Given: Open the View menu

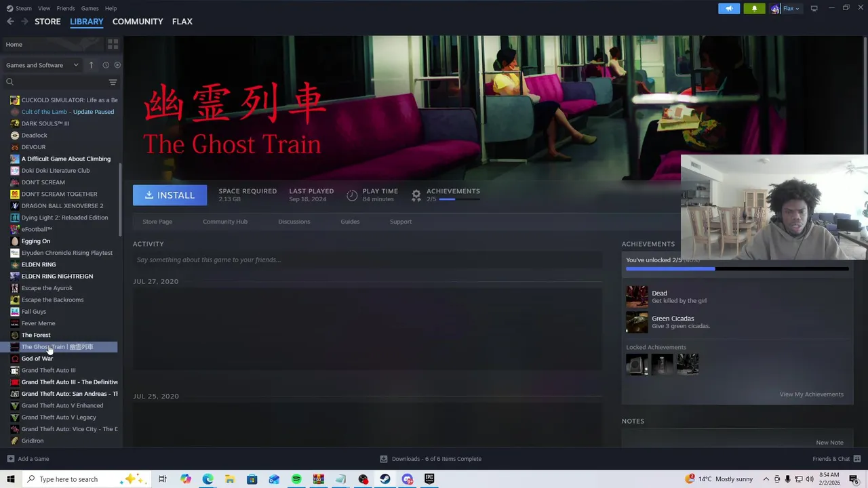Looking at the screenshot, I should coord(44,8).
